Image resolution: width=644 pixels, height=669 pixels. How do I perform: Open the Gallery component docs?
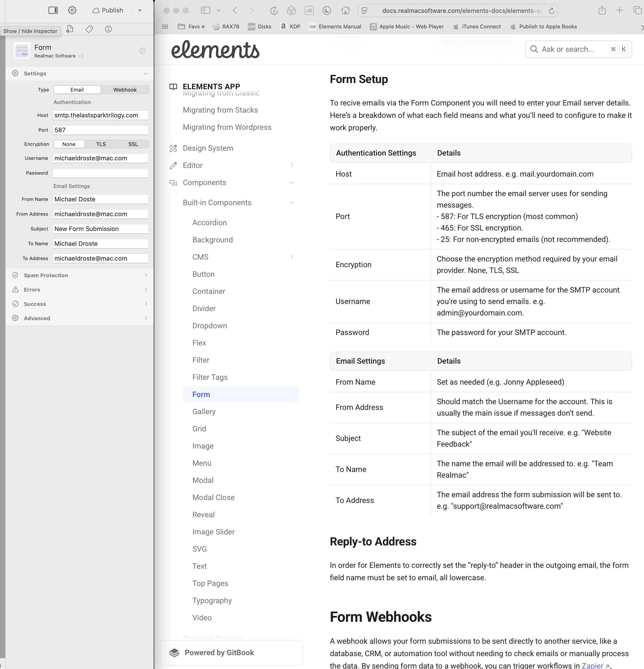pyautogui.click(x=204, y=412)
